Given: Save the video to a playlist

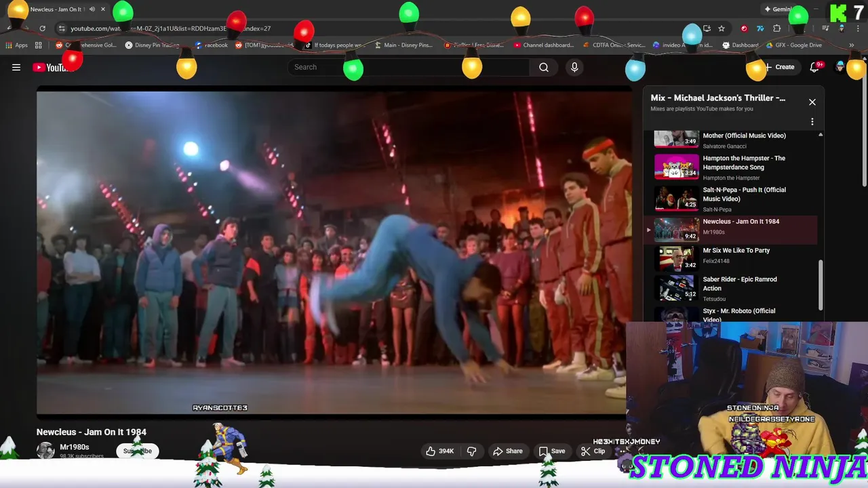Looking at the screenshot, I should click(552, 451).
